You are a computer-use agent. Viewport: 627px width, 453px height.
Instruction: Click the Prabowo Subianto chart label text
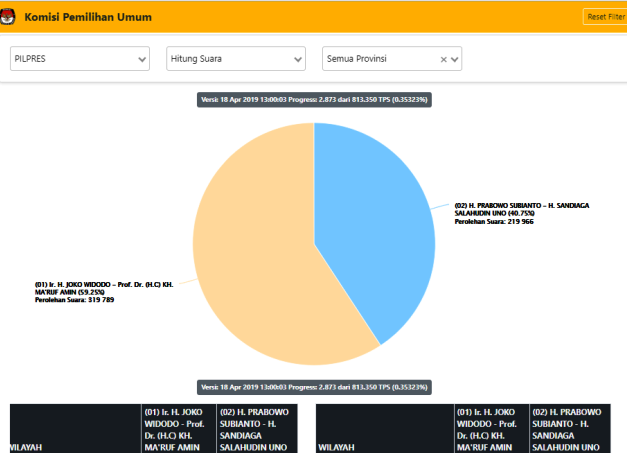click(520, 213)
